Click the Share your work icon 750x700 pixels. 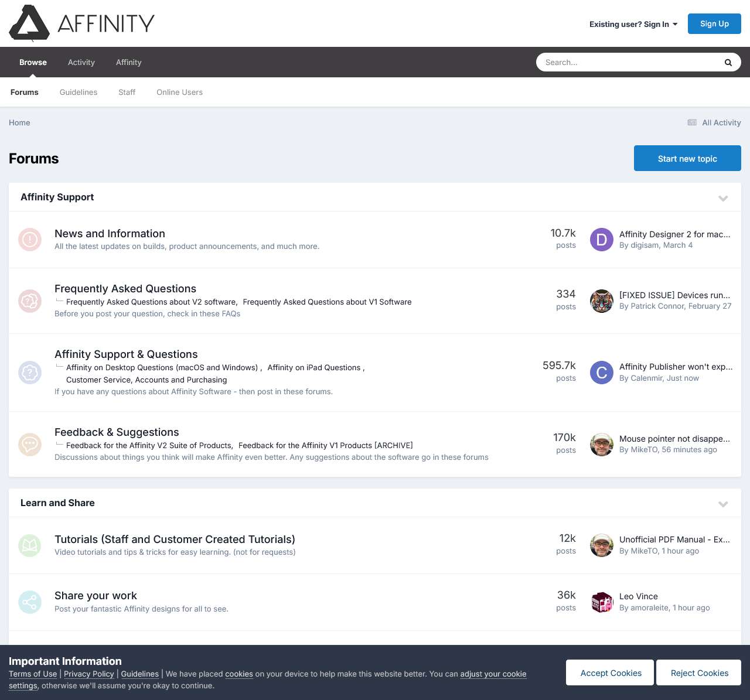30,602
